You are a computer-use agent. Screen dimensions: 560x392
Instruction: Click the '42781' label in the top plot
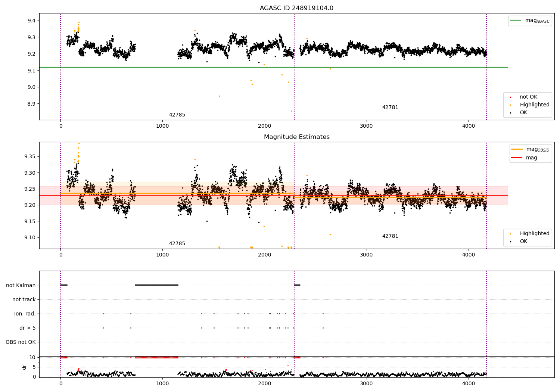click(390, 108)
